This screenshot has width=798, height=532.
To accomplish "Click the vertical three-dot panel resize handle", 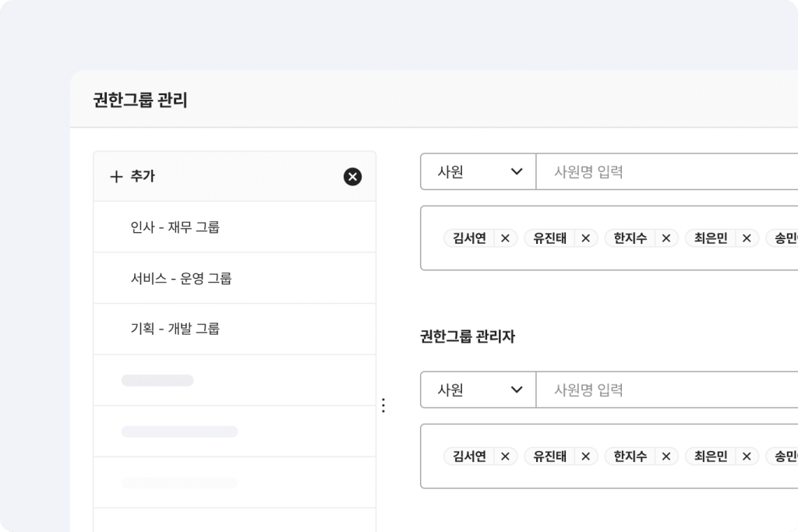I will point(383,405).
